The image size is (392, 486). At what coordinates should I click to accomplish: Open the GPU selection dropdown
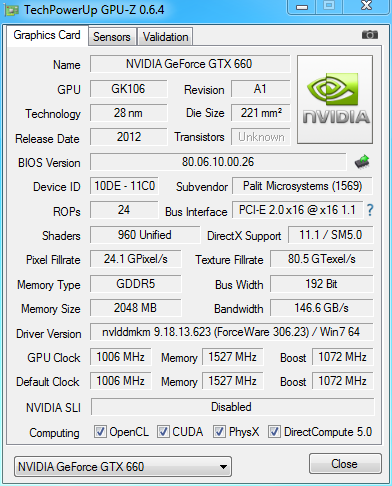123,467
